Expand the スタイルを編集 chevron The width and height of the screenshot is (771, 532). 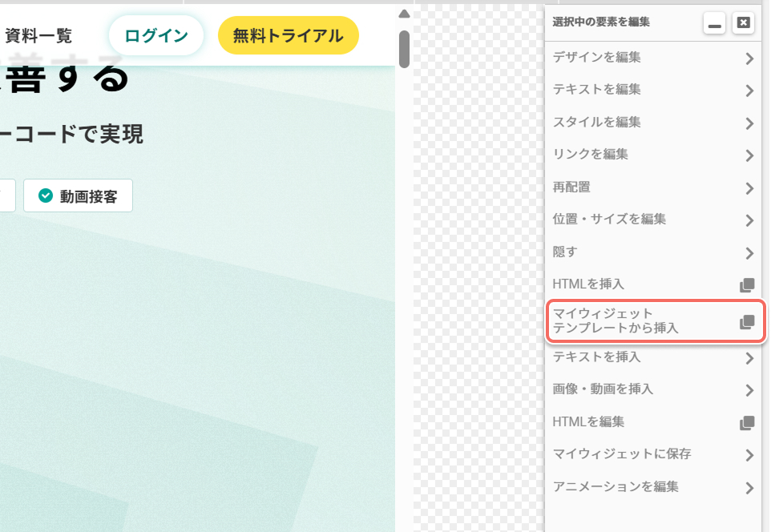click(x=749, y=123)
